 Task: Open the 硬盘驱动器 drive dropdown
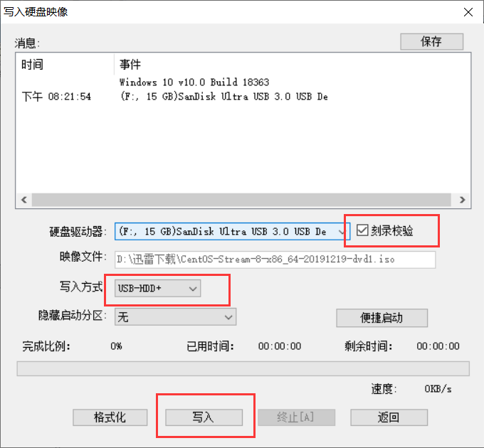(x=232, y=231)
